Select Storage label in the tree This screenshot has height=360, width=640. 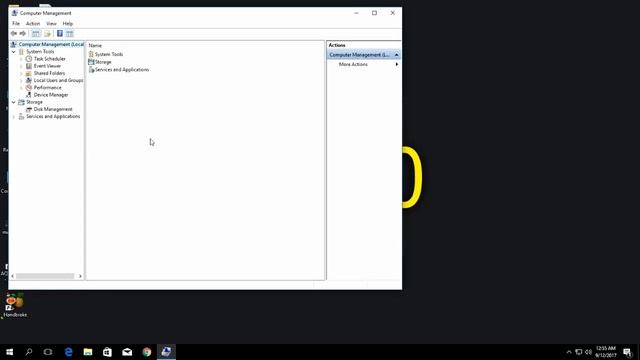pyautogui.click(x=34, y=102)
